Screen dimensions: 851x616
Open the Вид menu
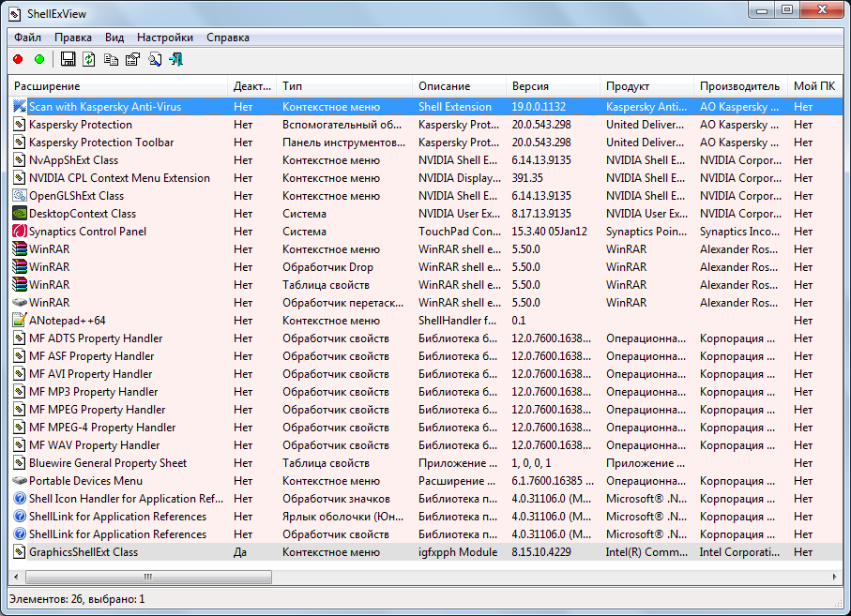(x=114, y=38)
